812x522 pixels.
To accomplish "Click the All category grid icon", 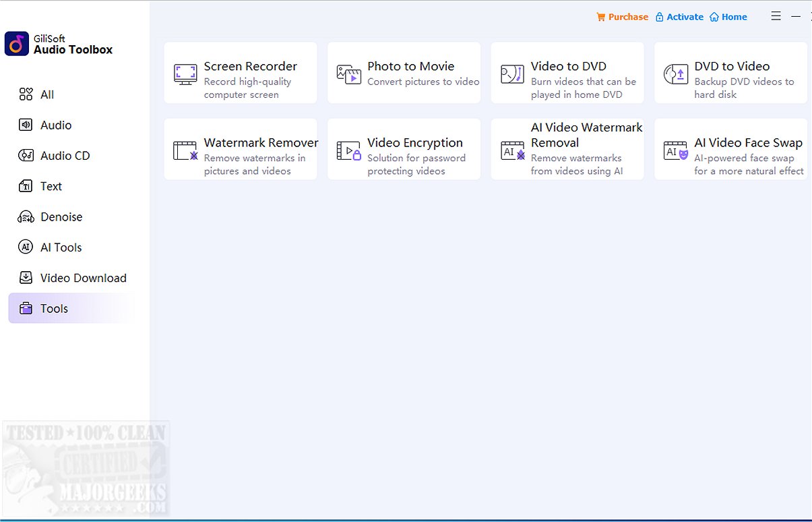I will pos(26,94).
